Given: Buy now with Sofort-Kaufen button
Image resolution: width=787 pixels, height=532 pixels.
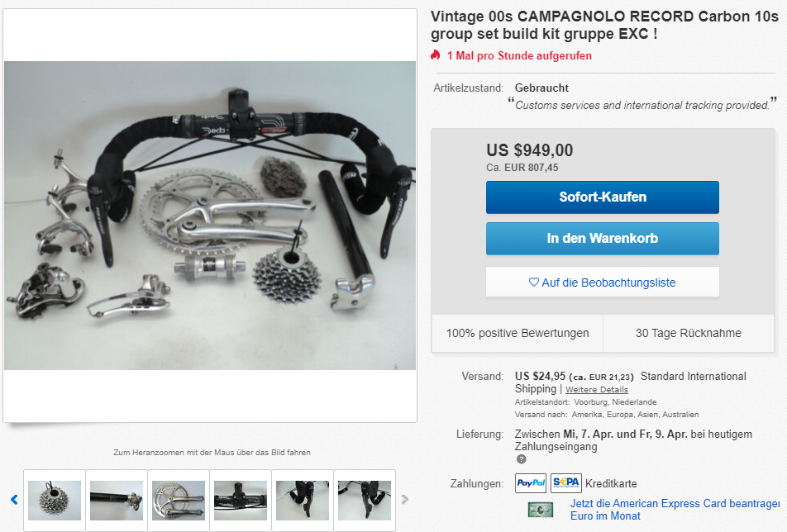Looking at the screenshot, I should [x=603, y=197].
